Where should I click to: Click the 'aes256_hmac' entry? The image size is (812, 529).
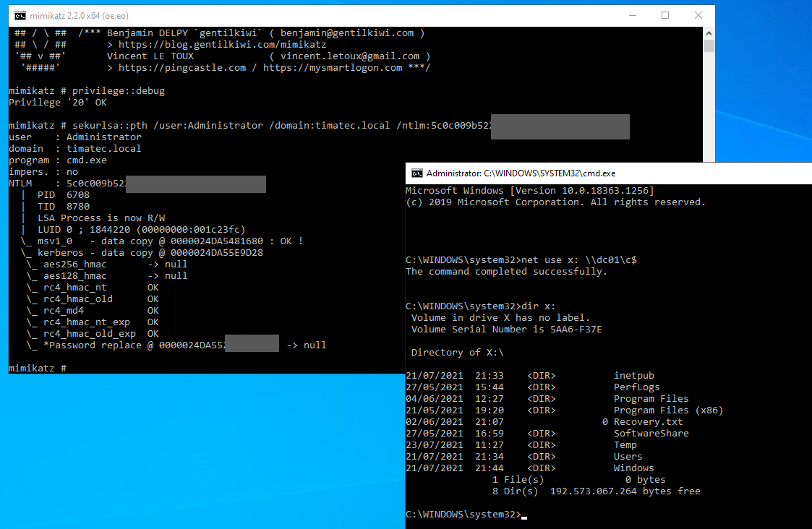[x=107, y=264]
